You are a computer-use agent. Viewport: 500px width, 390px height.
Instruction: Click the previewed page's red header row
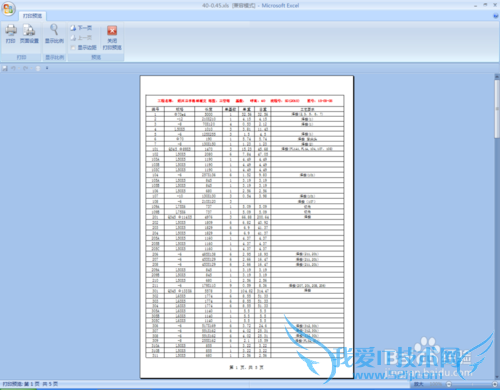[x=245, y=101]
